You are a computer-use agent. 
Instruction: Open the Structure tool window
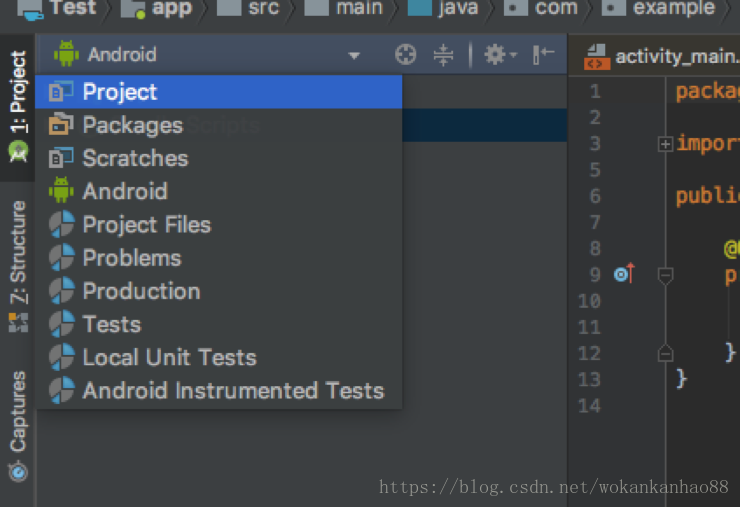[x=18, y=266]
